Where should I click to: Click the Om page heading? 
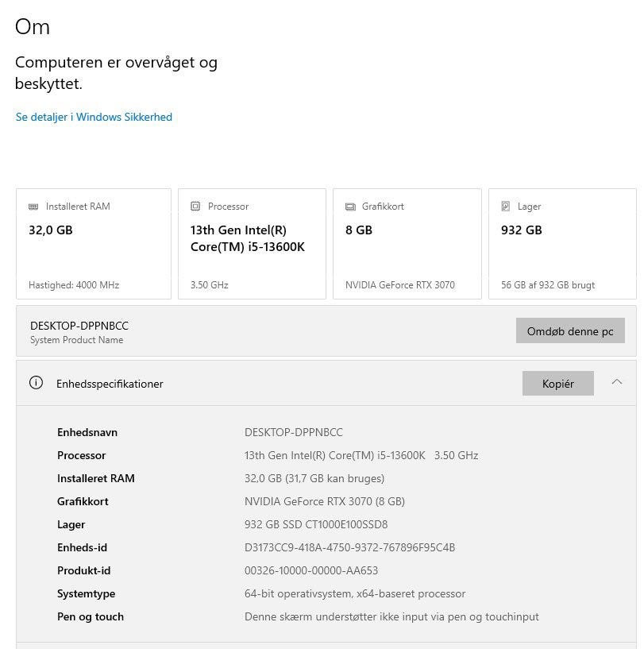(x=33, y=27)
